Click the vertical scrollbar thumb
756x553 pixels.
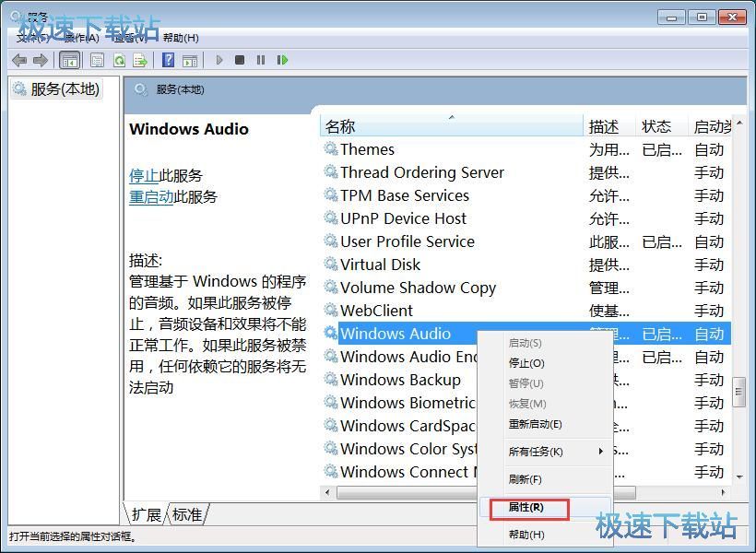point(738,392)
